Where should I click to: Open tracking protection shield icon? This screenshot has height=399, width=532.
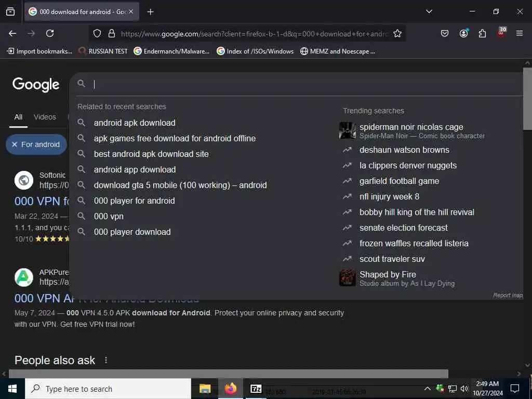(97, 33)
